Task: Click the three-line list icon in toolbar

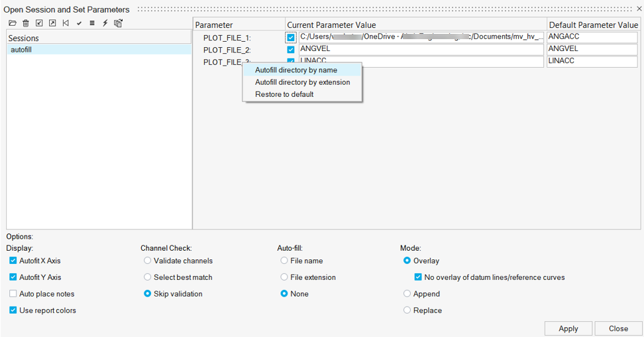Action: (92, 23)
